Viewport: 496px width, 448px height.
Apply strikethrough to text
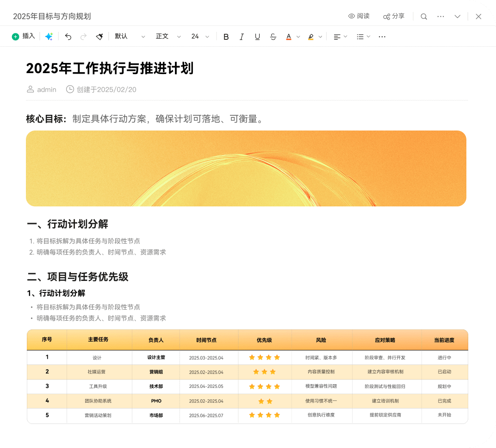273,37
